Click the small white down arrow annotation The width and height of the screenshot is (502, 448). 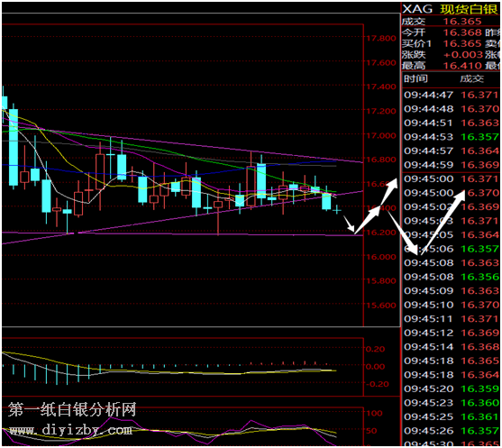tap(349, 224)
